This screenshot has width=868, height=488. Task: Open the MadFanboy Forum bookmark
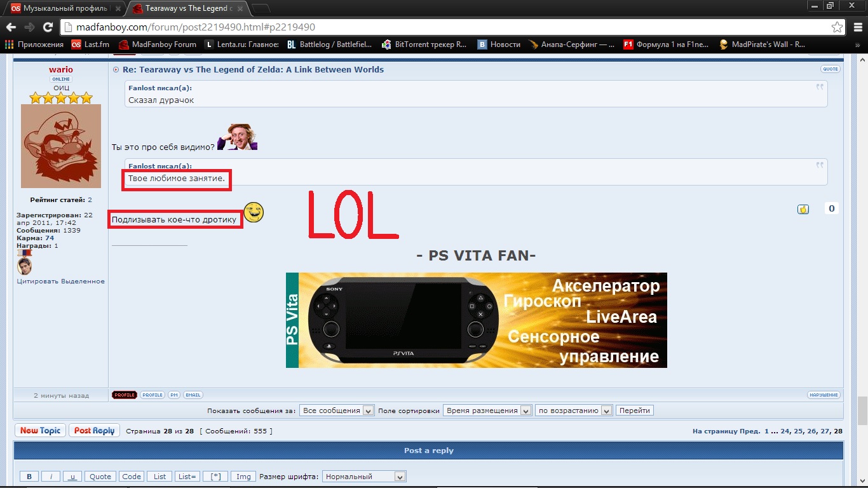click(158, 44)
